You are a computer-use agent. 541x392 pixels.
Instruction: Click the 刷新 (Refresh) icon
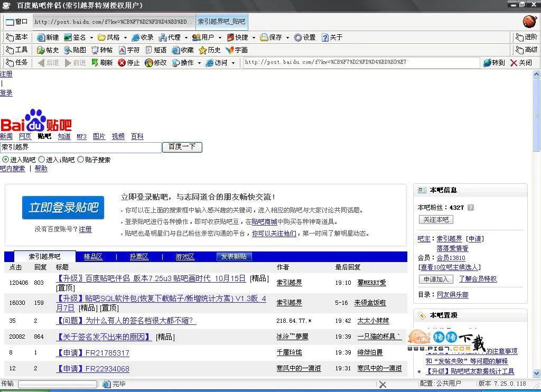point(105,61)
